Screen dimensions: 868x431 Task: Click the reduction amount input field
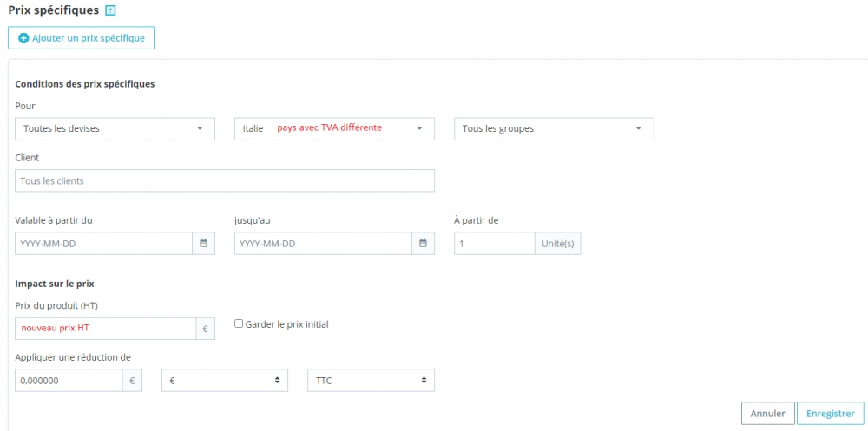(69, 380)
